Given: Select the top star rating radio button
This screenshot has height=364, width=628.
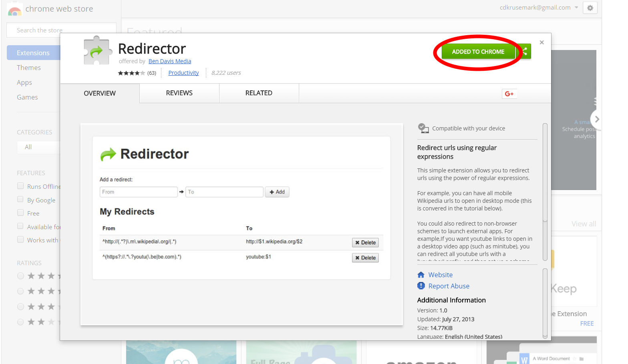Looking at the screenshot, I should tap(20, 276).
